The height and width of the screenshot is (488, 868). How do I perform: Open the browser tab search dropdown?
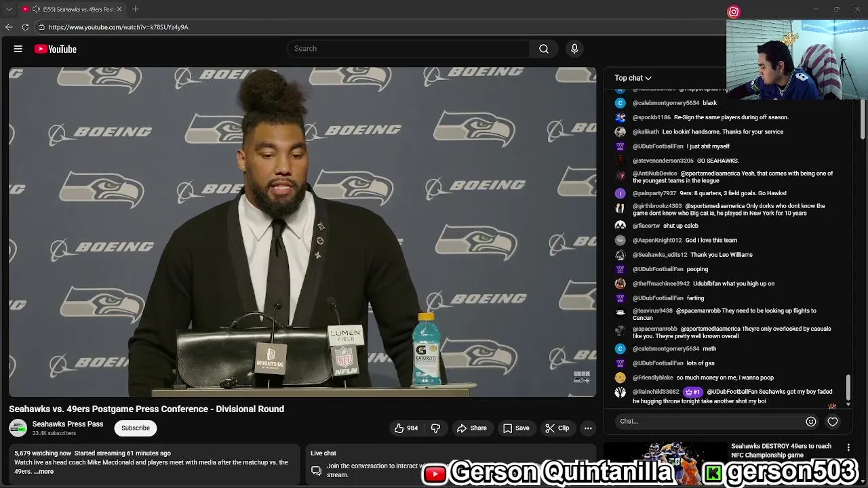click(9, 9)
